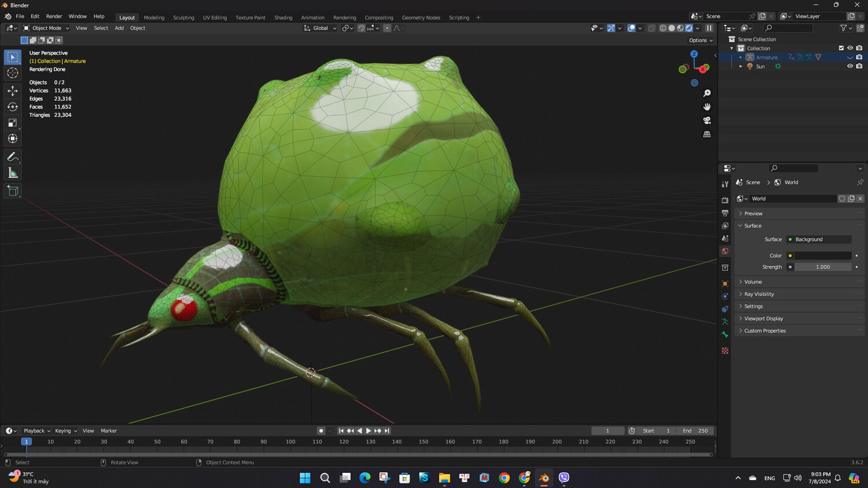This screenshot has height=488, width=868.
Task: Choose the Add Cube tool
Action: (x=13, y=191)
